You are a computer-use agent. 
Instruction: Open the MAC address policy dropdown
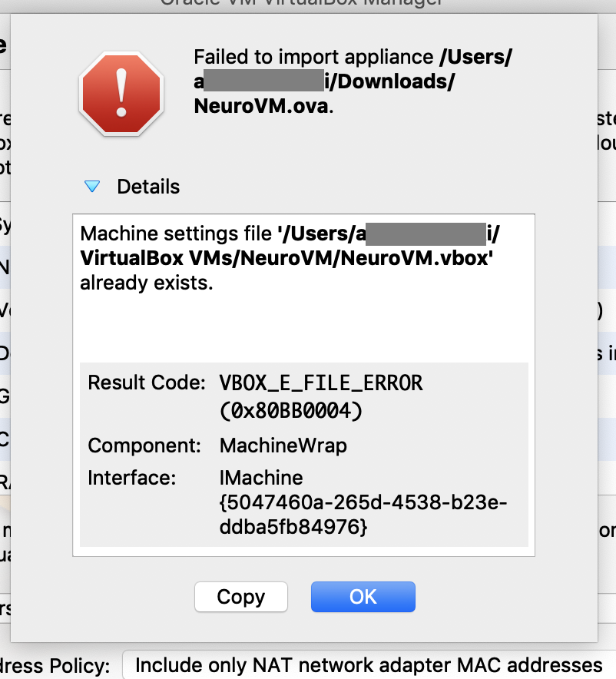click(x=369, y=665)
